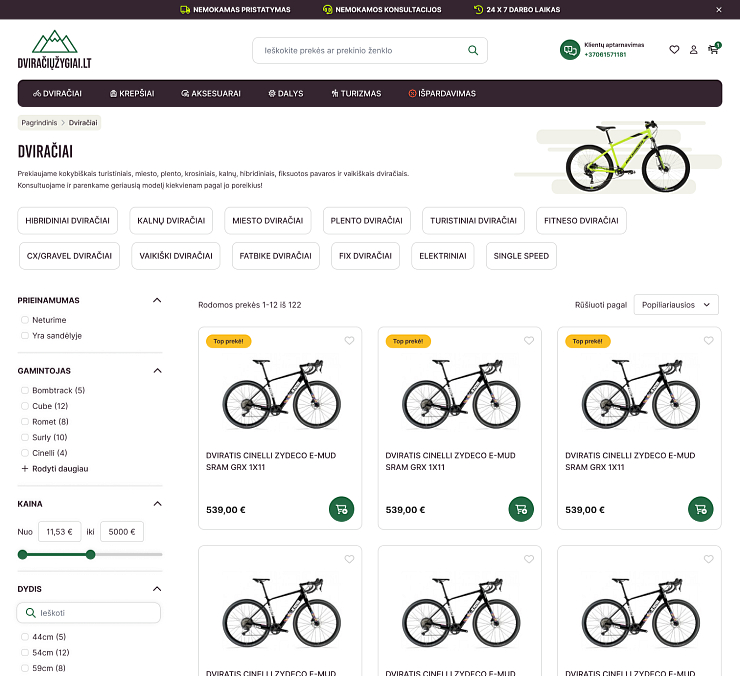Viewport: 740px width, 676px height.
Task: Close the top announcement bar
Action: pyautogui.click(x=718, y=9)
